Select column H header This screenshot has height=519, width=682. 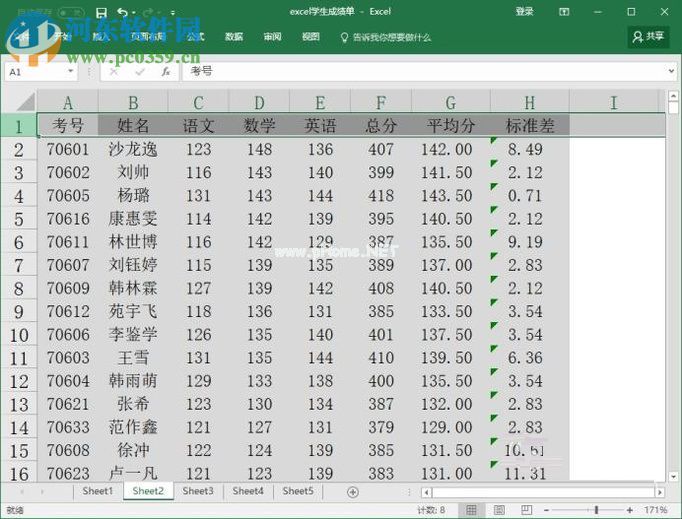click(x=530, y=103)
